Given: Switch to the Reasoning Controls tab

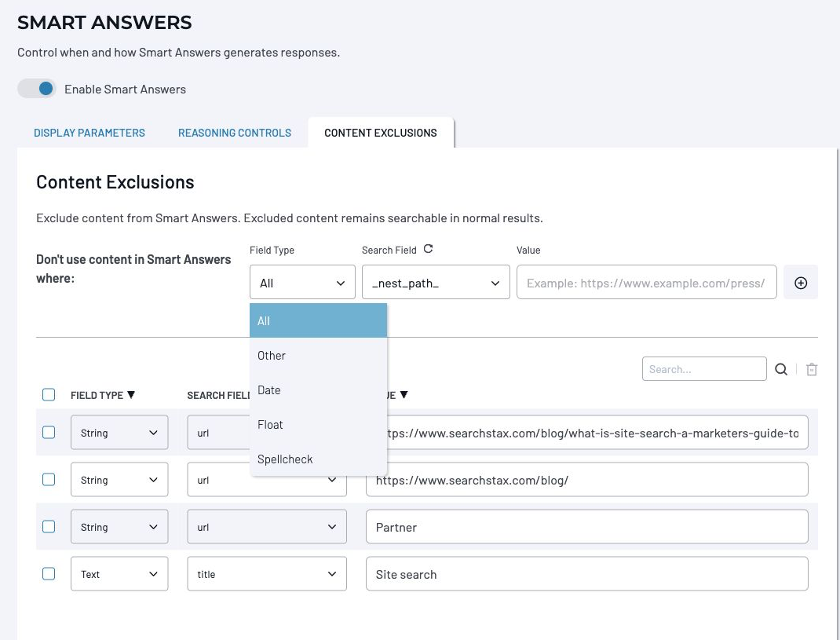Looking at the screenshot, I should (x=235, y=133).
